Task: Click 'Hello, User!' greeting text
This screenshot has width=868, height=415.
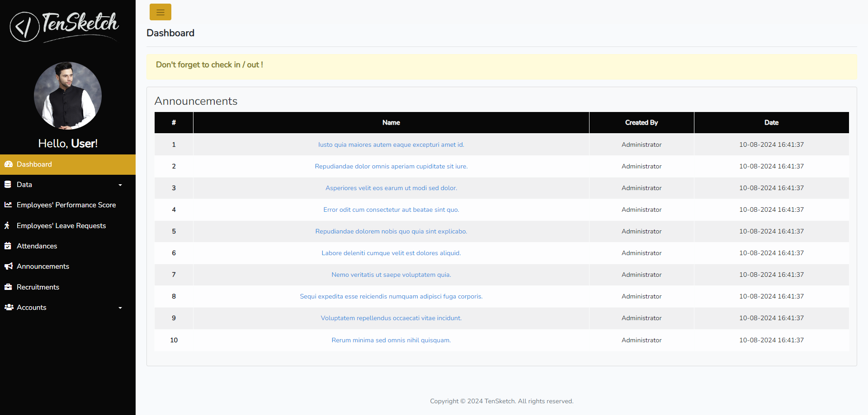Action: (68, 144)
